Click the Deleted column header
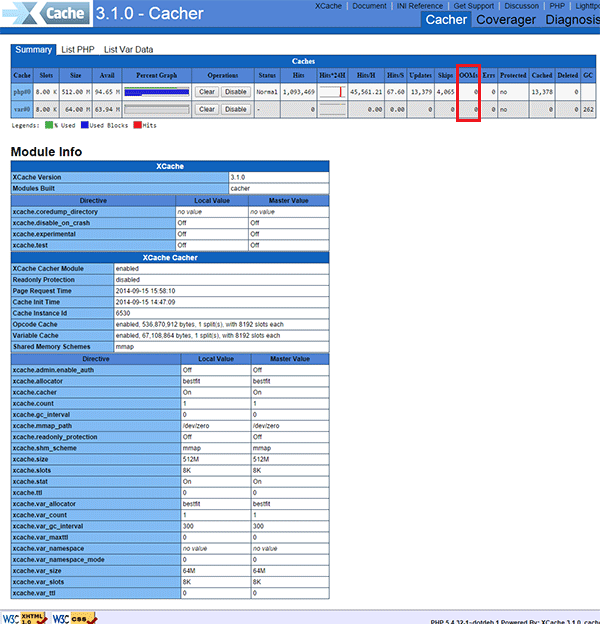This screenshot has width=600, height=624. 568,75
